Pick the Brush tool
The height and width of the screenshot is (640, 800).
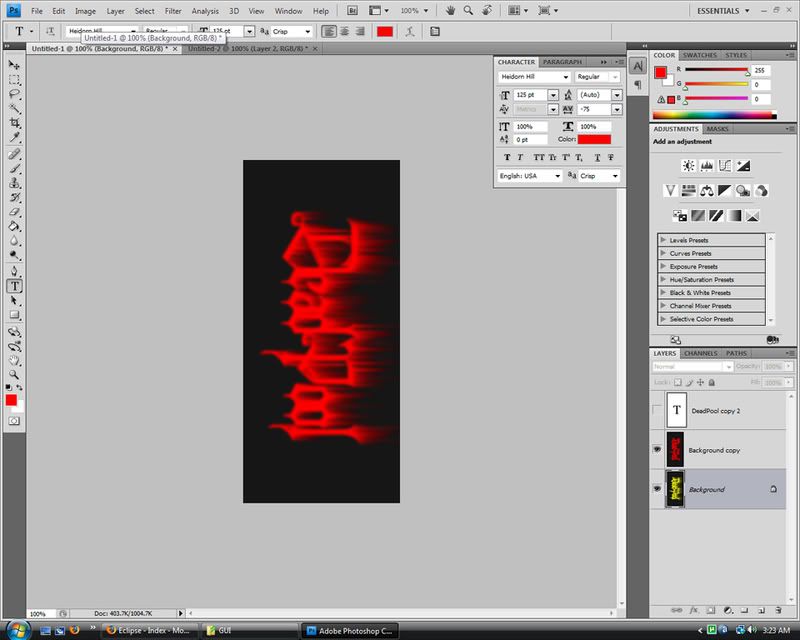[x=14, y=168]
